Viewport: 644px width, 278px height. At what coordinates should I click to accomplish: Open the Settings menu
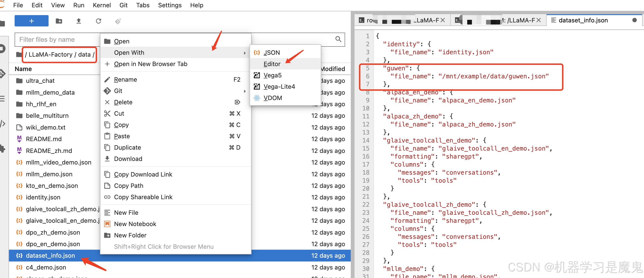[x=170, y=5]
